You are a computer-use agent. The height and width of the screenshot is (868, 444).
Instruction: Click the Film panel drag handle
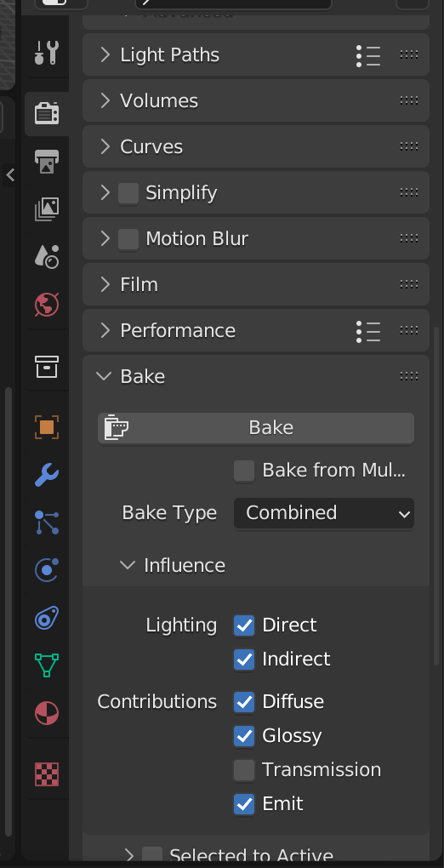pos(408,284)
